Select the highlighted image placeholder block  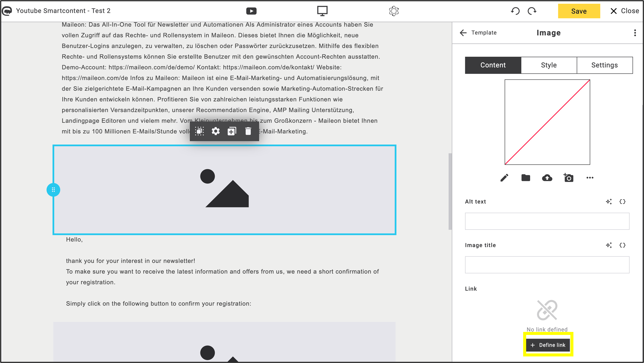pyautogui.click(x=224, y=190)
